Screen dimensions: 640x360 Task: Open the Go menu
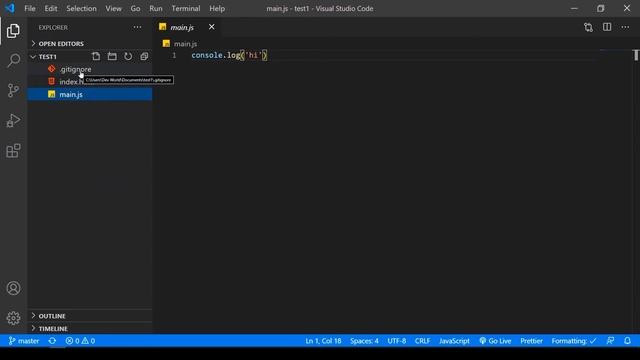pos(136,8)
